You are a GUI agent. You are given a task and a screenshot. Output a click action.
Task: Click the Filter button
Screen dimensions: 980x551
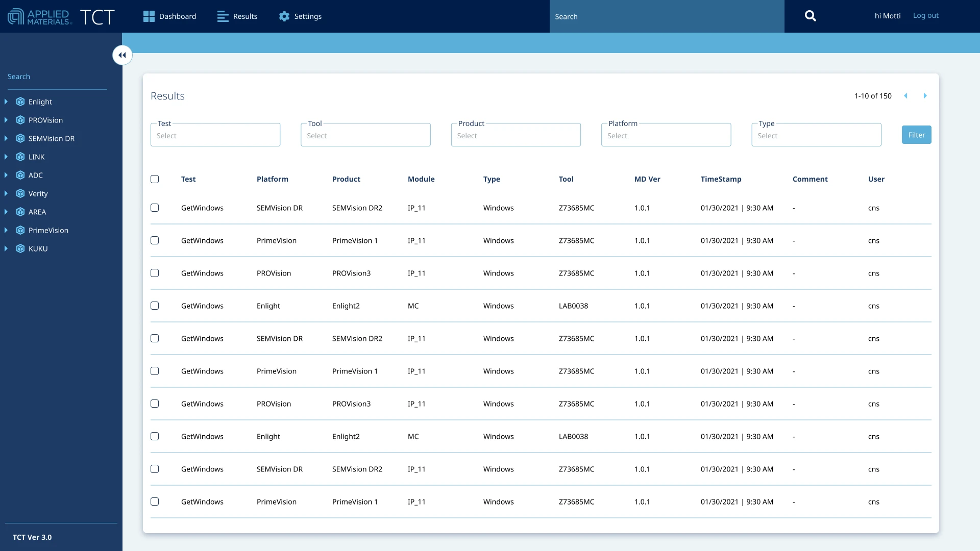coord(916,135)
